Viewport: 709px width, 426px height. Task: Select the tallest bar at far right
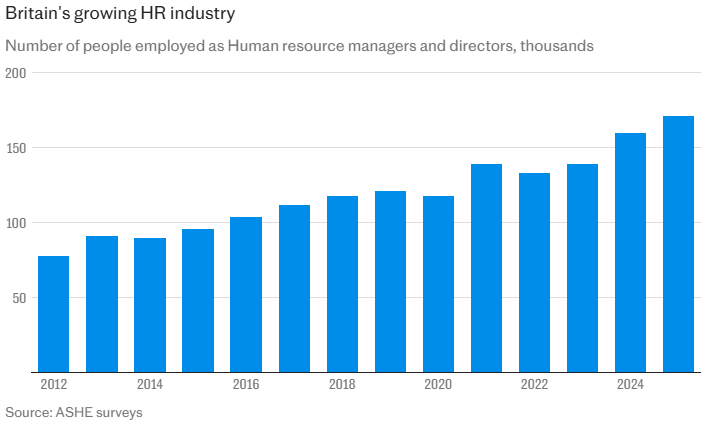pyautogui.click(x=678, y=244)
